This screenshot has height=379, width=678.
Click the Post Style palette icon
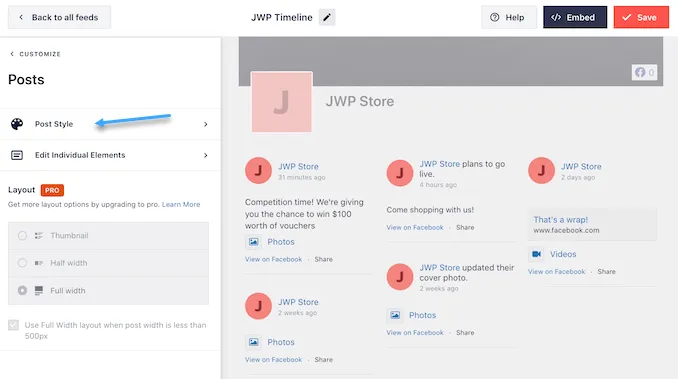(17, 124)
